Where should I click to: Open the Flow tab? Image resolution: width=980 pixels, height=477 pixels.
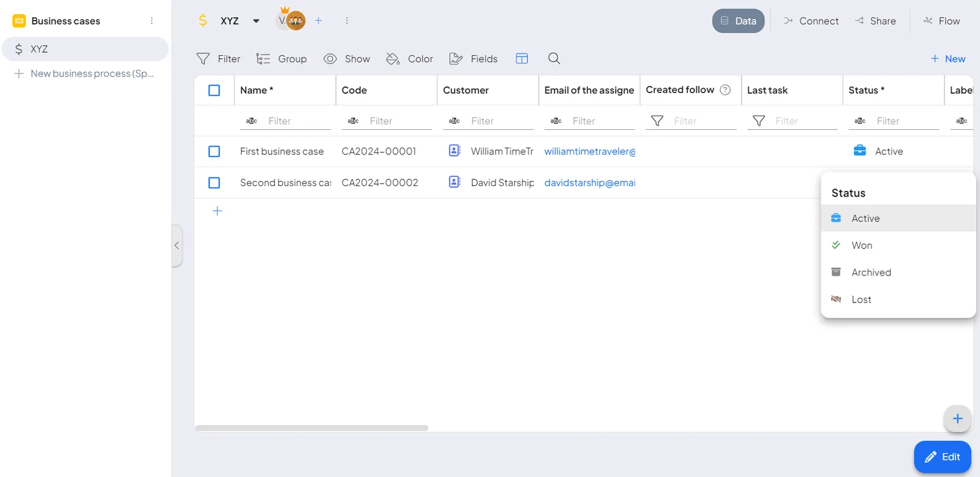pyautogui.click(x=941, y=21)
